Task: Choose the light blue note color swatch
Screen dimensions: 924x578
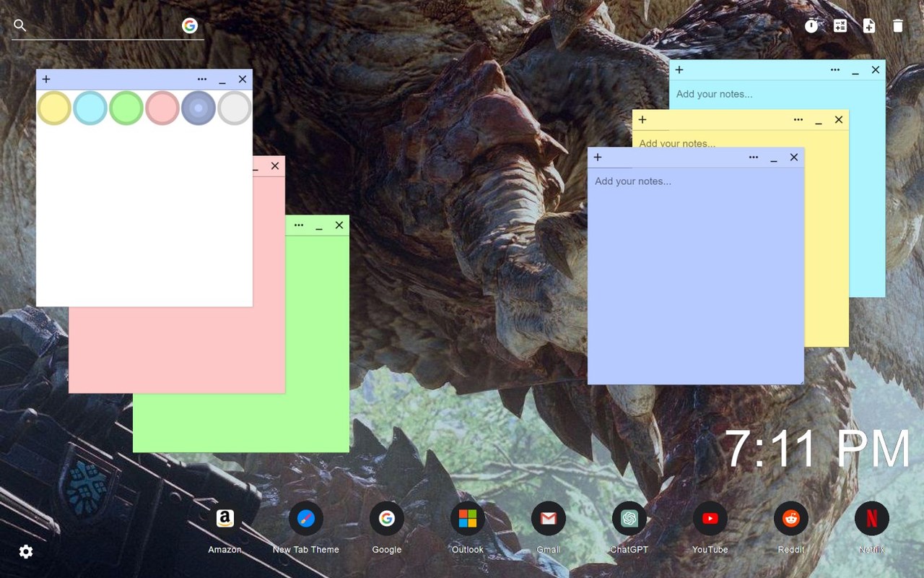Action: coord(90,108)
